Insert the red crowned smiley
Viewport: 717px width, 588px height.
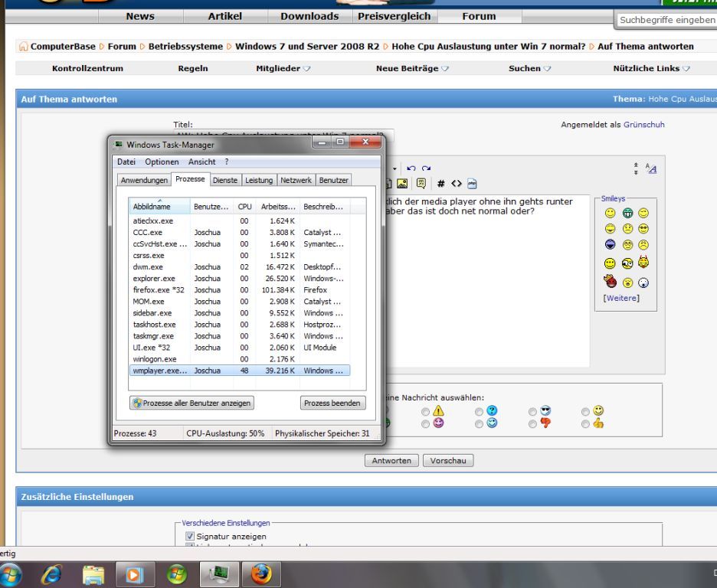click(x=610, y=281)
